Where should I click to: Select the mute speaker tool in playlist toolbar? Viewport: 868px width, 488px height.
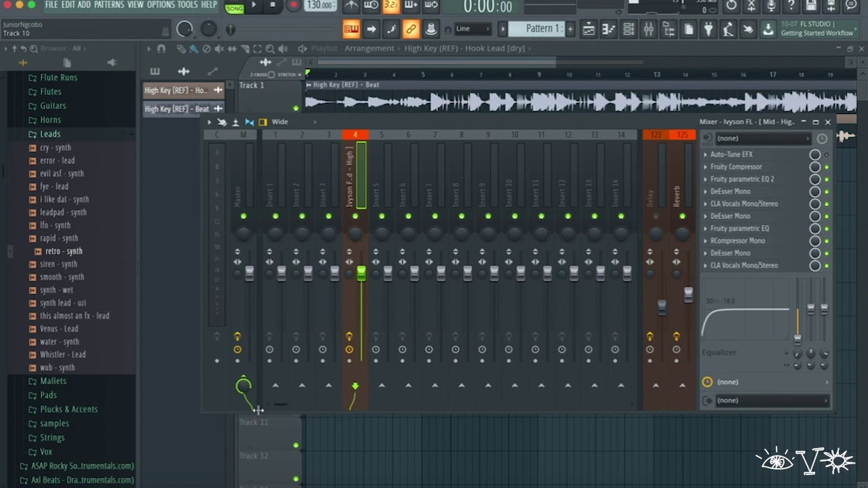219,49
